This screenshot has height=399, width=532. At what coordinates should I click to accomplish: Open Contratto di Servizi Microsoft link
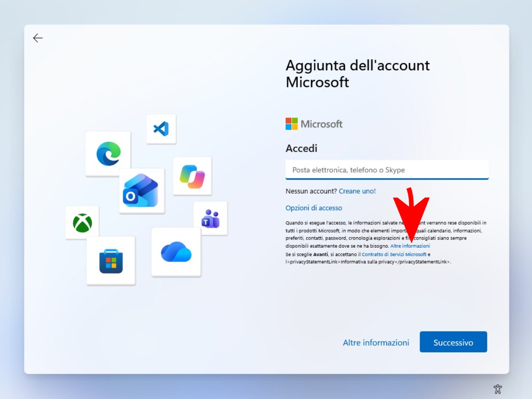click(x=394, y=254)
